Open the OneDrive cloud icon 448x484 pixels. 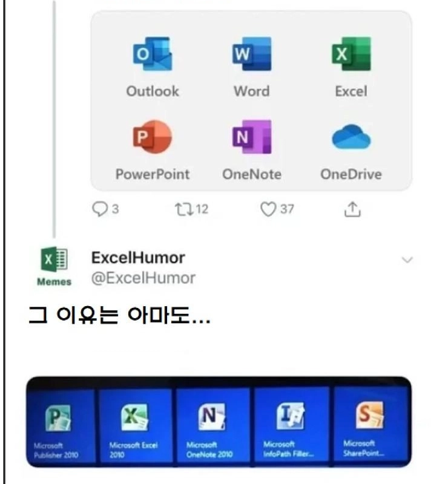[351, 137]
